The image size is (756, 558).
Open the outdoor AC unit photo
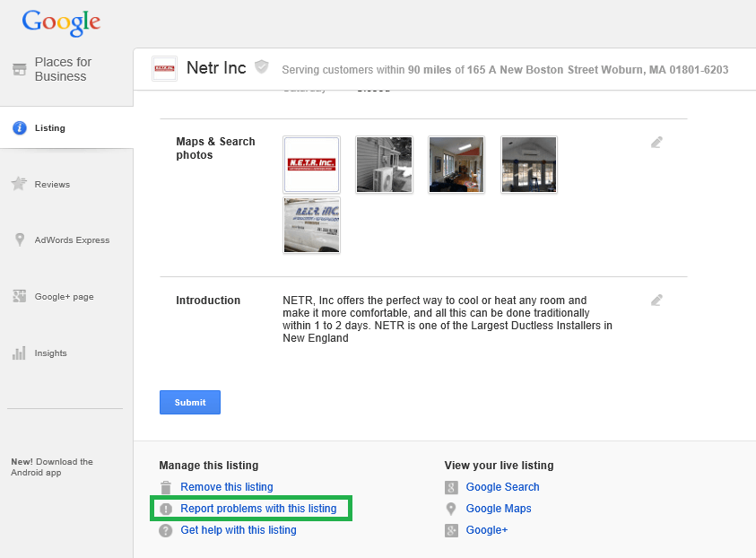(384, 164)
